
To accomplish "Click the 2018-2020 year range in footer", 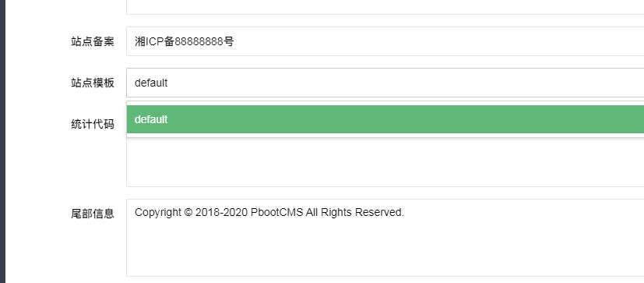I will pos(221,212).
